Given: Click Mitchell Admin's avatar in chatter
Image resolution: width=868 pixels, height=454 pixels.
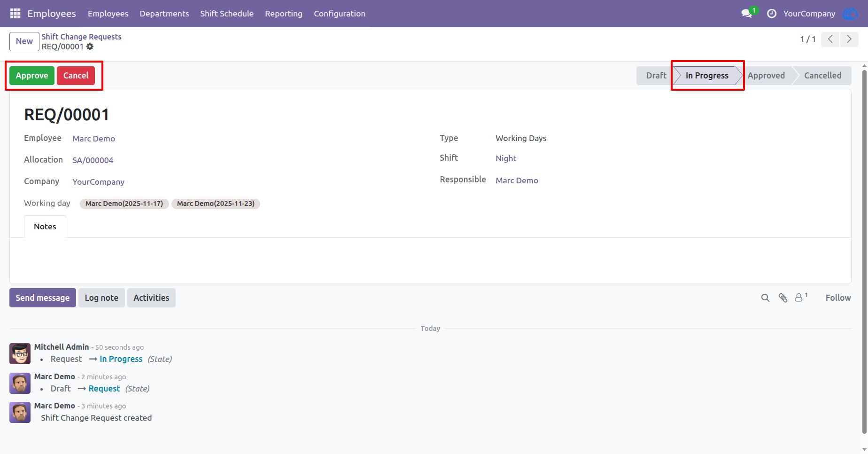Looking at the screenshot, I should tap(20, 354).
